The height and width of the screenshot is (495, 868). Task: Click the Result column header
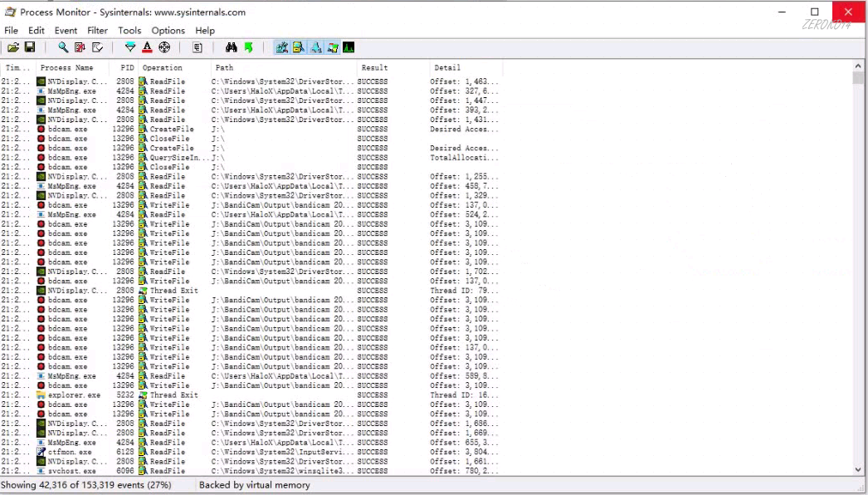pos(393,67)
